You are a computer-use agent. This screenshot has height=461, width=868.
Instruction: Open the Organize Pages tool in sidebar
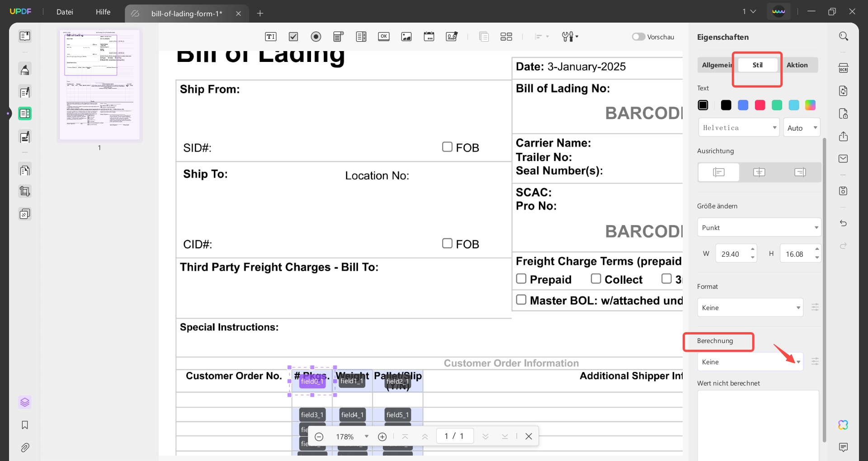point(25,170)
